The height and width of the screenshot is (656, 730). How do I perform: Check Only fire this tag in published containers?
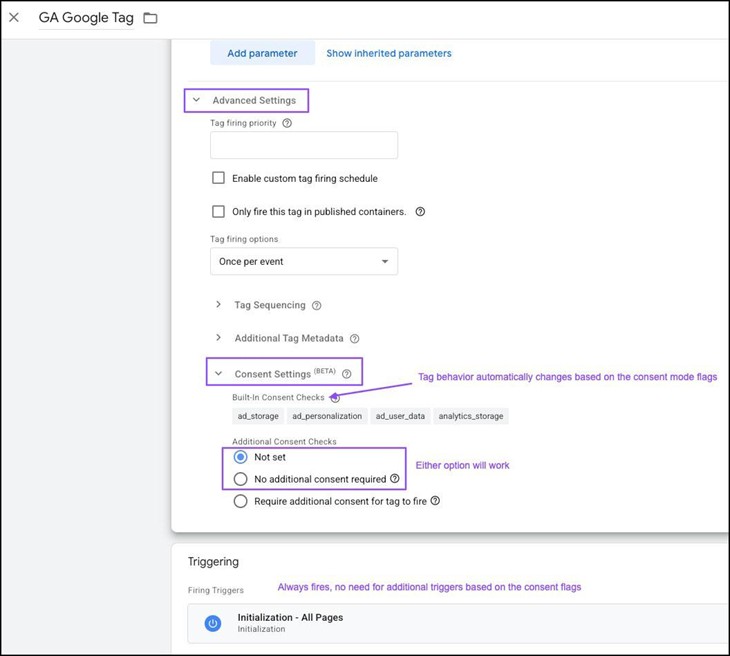[218, 211]
